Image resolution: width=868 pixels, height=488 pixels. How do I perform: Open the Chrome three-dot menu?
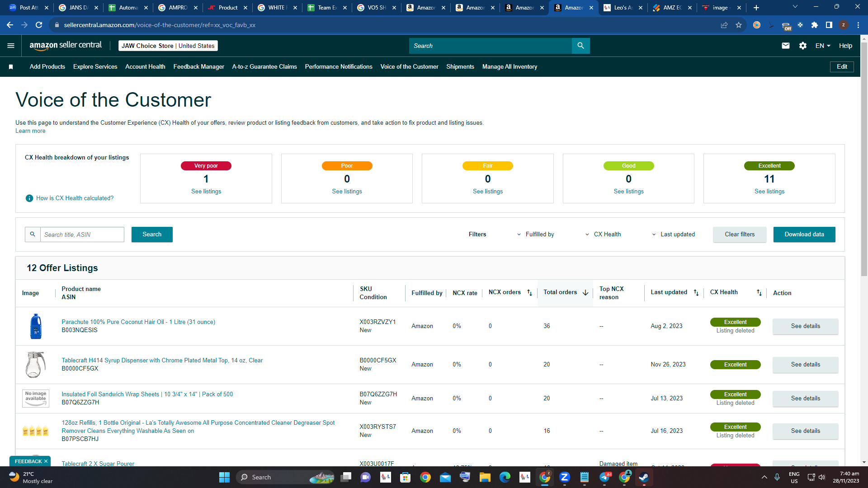(858, 25)
